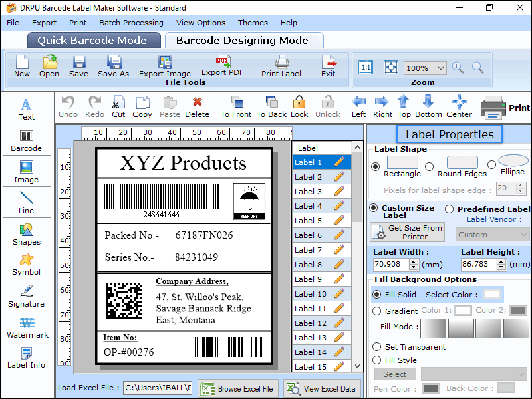Click the zoom in magnifier
532x399 pixels.
tap(458, 68)
